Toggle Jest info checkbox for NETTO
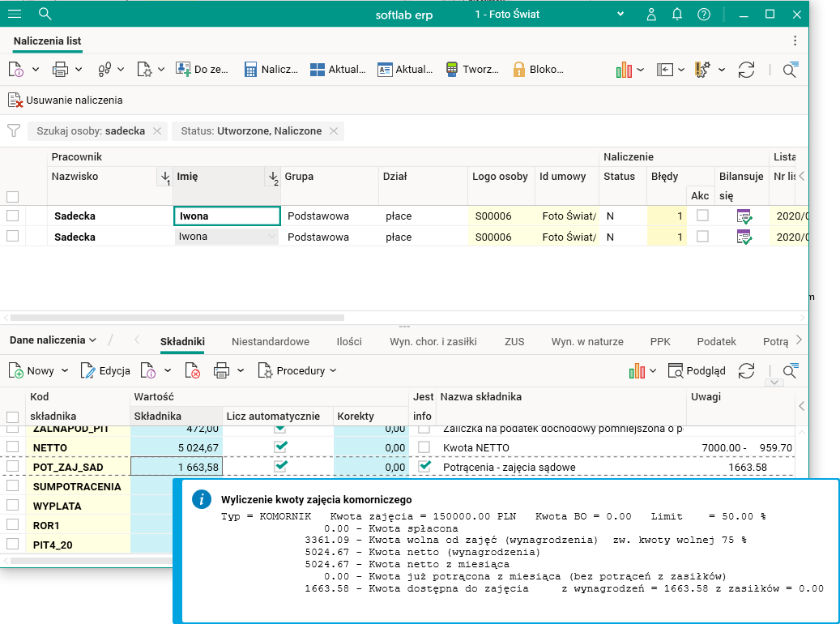Image resolution: width=840 pixels, height=624 pixels. (424, 447)
